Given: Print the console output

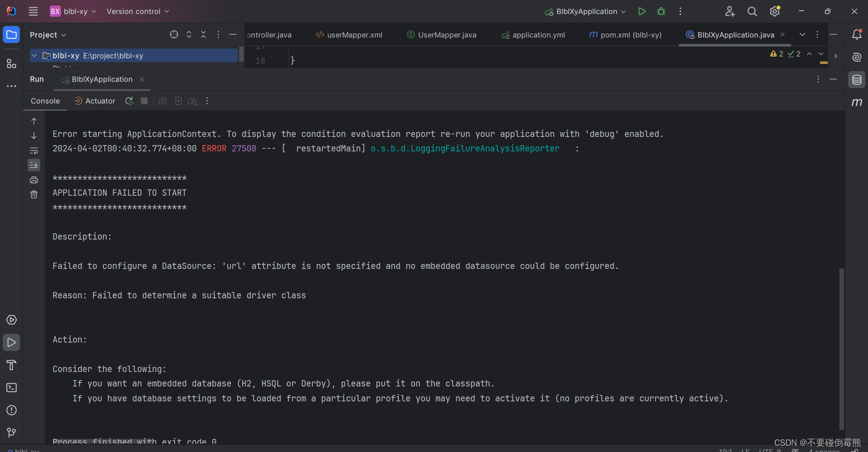Looking at the screenshot, I should pyautogui.click(x=34, y=180).
